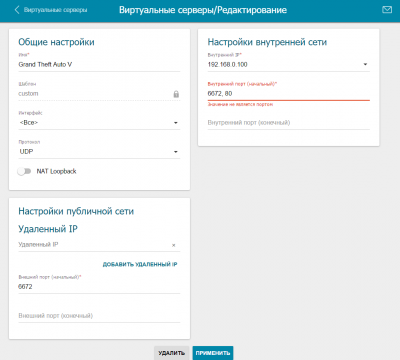Click the red port validation error message
Image resolution: width=400 pixels, height=360 pixels.
pos(240,104)
